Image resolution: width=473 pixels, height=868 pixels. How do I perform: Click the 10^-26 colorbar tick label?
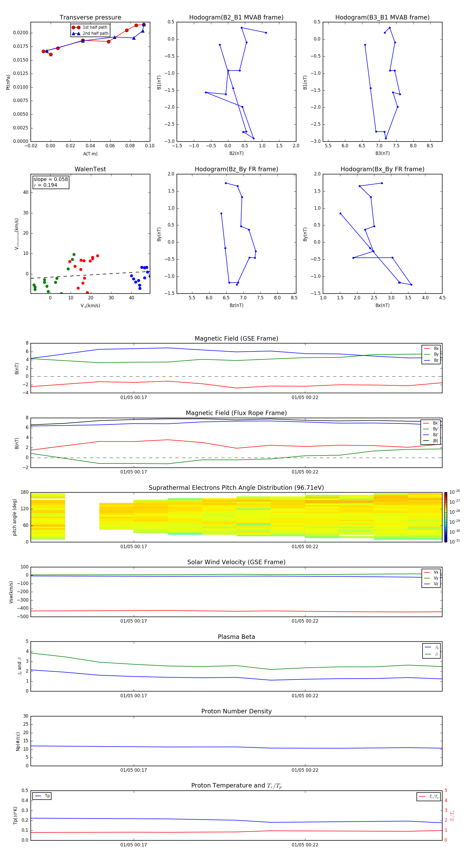pyautogui.click(x=455, y=492)
